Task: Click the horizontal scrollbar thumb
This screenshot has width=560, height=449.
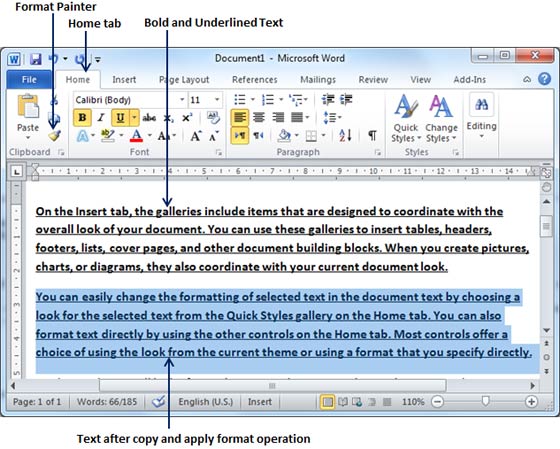Action: pos(272,386)
